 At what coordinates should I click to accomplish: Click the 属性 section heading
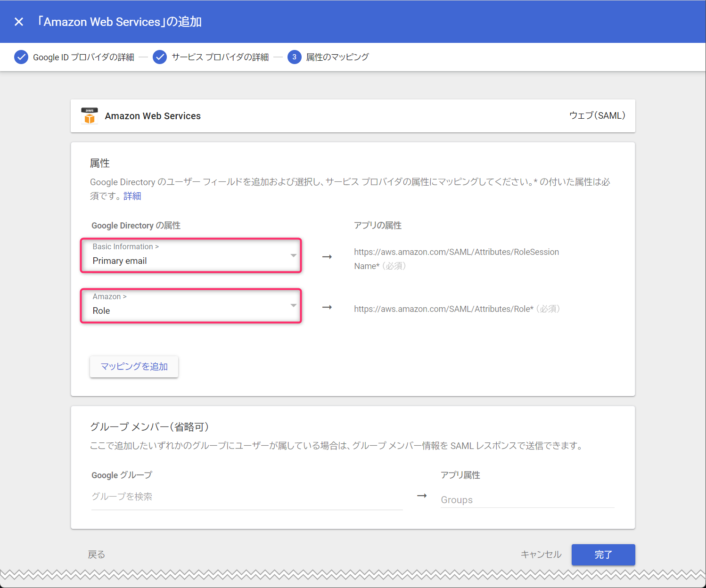click(x=100, y=163)
